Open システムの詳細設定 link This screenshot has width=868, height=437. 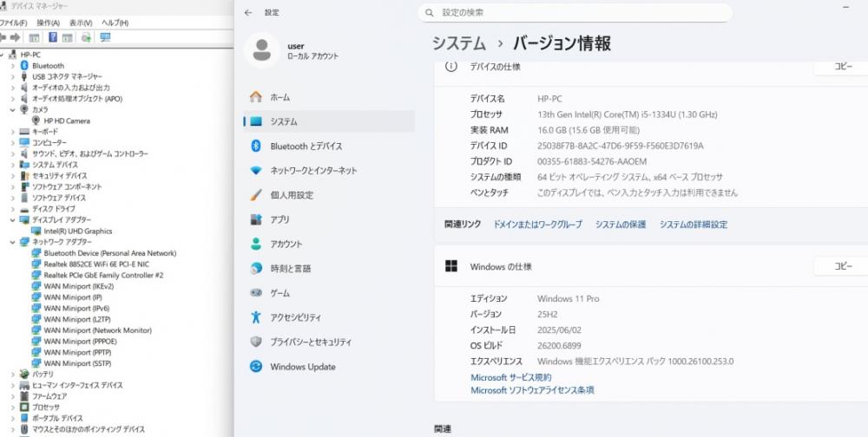tap(694, 225)
